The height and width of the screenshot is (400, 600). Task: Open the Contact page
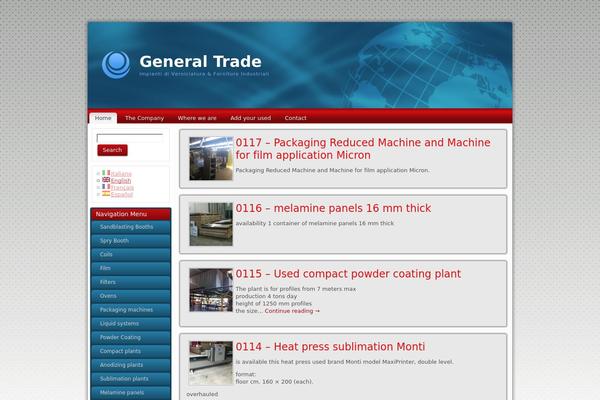coord(295,118)
